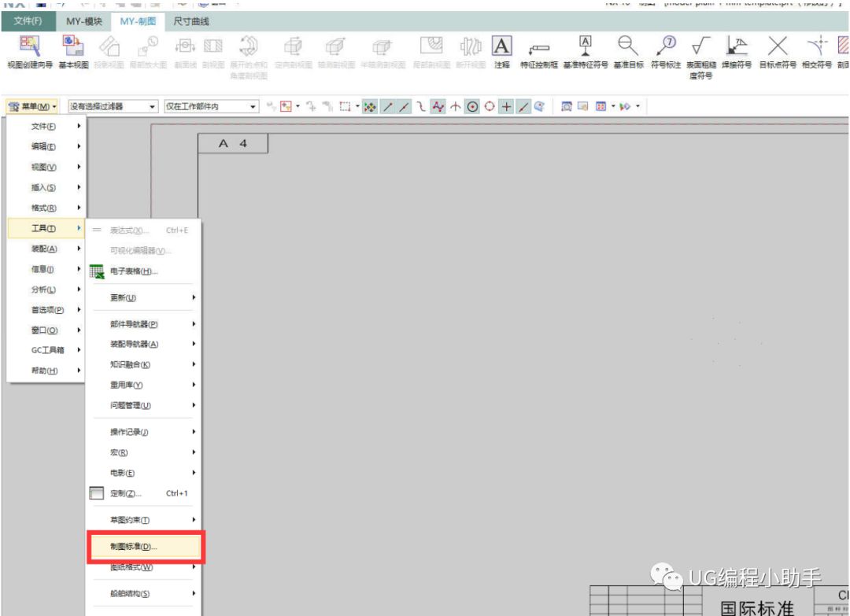The width and height of the screenshot is (850, 616).
Task: Open the 文件(F) ribbon tab
Action: pos(28,21)
